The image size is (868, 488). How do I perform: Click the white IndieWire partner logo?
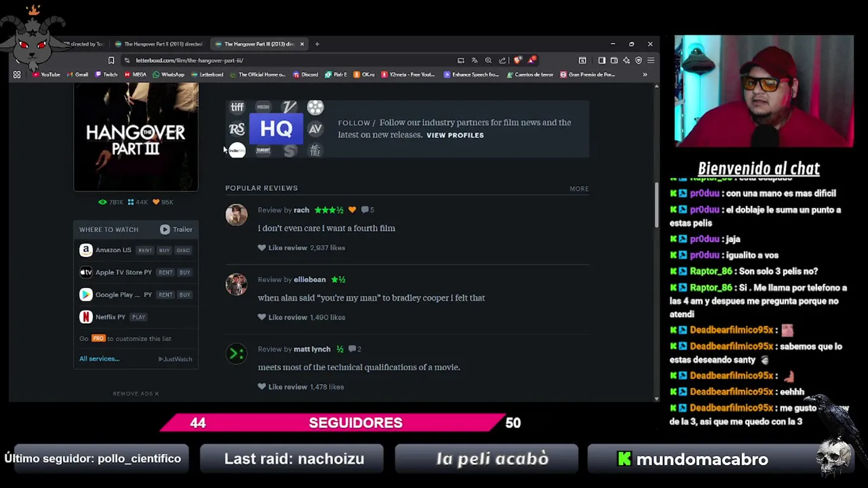tap(237, 150)
